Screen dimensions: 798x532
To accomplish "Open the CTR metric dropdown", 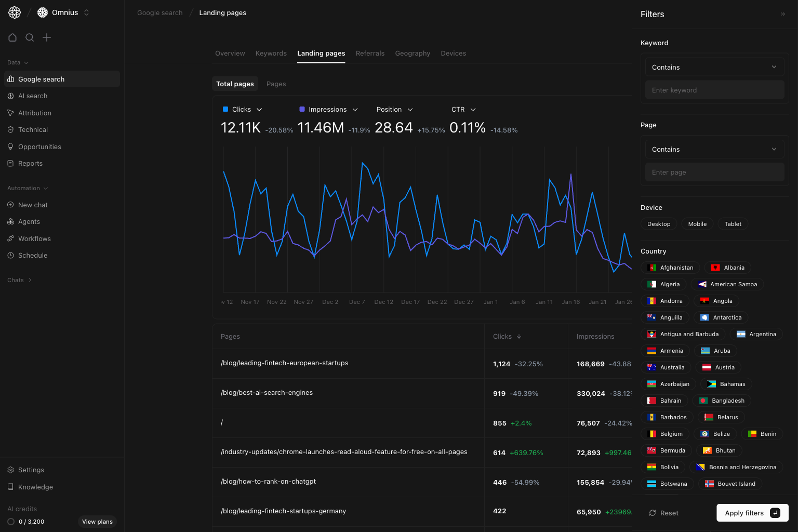I will pyautogui.click(x=463, y=110).
